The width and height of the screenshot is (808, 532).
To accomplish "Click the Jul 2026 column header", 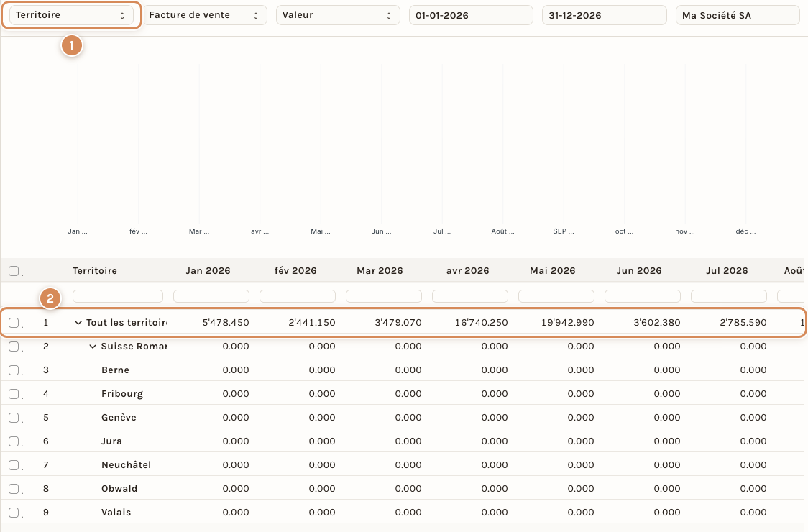I will pyautogui.click(x=727, y=270).
